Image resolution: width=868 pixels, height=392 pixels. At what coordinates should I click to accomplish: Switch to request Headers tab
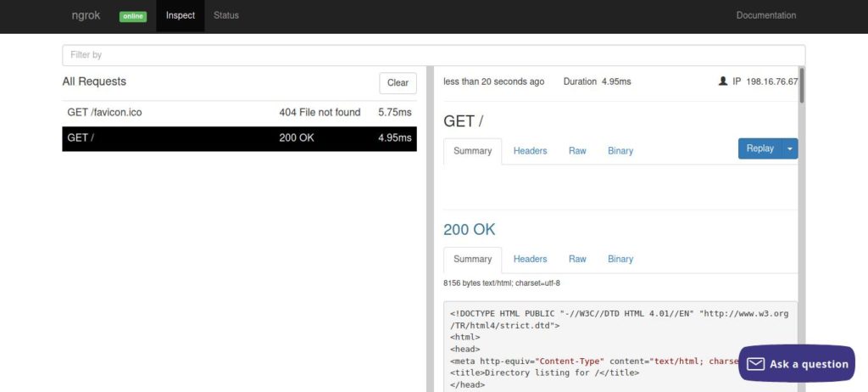530,151
